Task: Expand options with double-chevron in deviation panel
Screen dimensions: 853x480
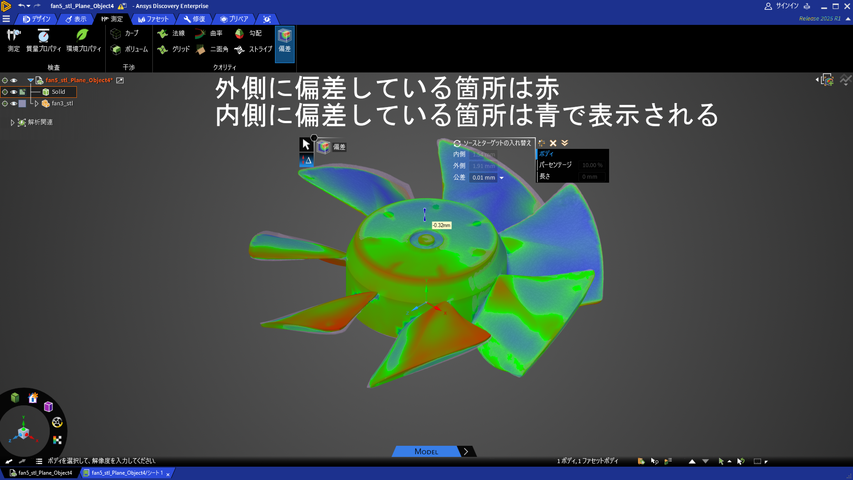Action: point(565,143)
